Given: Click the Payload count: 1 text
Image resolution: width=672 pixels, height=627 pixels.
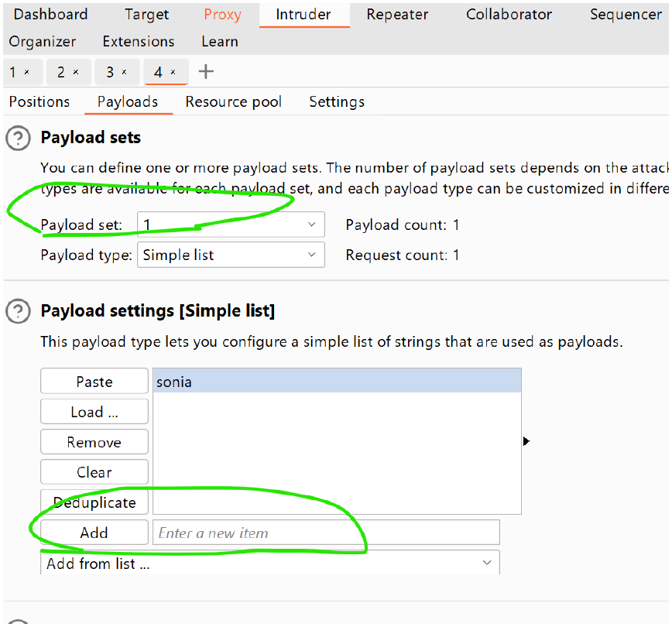Looking at the screenshot, I should [403, 224].
